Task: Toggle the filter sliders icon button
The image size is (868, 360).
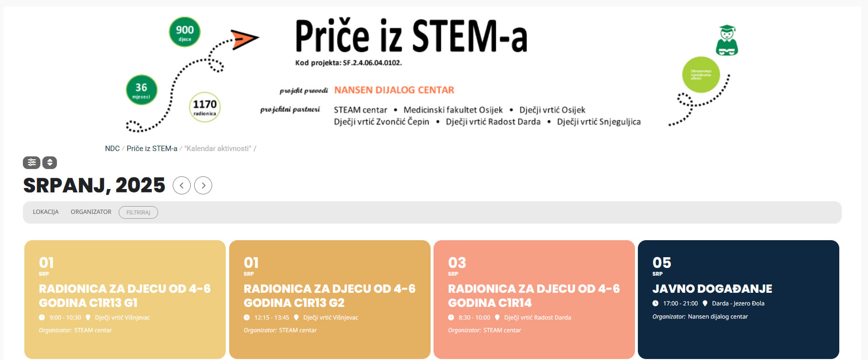Action: coord(32,162)
